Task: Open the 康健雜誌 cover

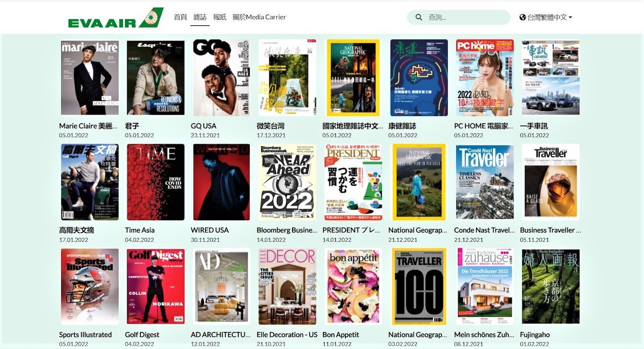Action: 419,78
